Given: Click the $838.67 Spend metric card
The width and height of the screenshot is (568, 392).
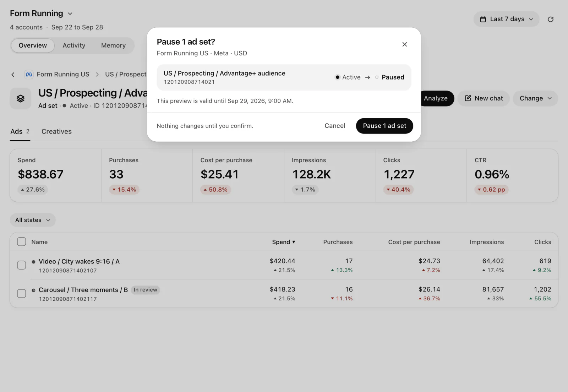Looking at the screenshot, I should point(56,175).
